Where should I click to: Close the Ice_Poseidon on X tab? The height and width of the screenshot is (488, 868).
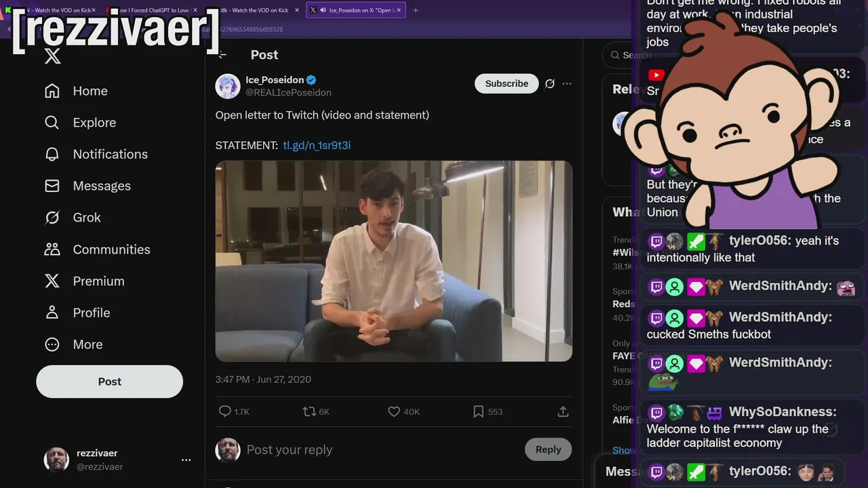399,10
